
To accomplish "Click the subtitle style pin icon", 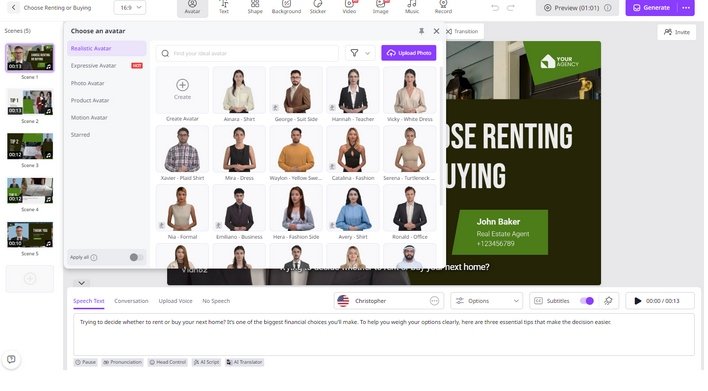I will pyautogui.click(x=608, y=301).
